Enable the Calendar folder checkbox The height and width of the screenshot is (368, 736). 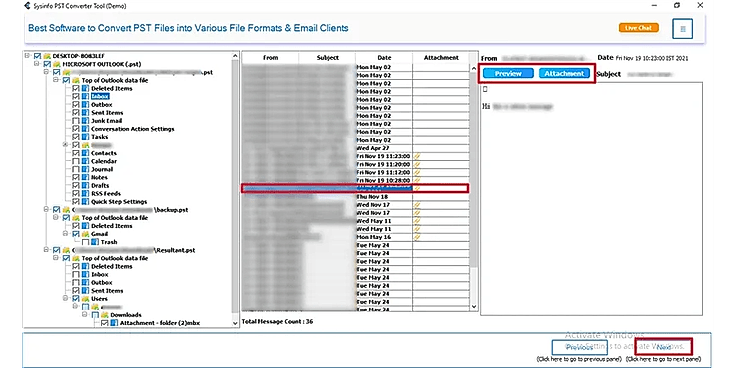(76, 161)
